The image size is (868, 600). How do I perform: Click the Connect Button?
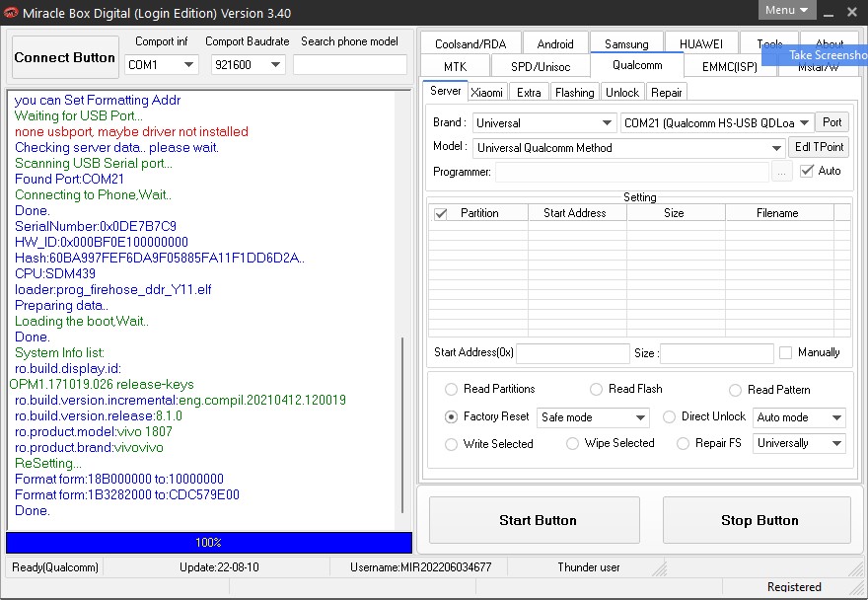(65, 57)
